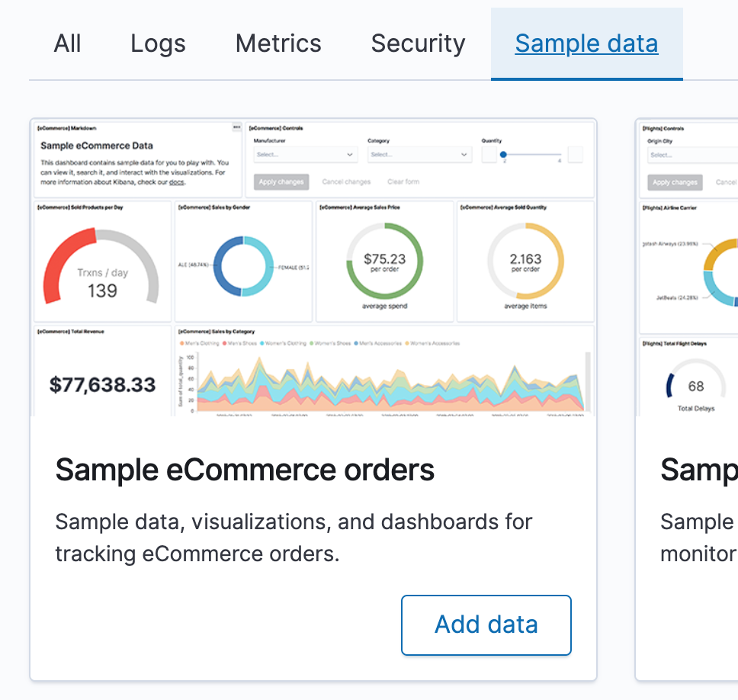Open the Markdown panel options menu icon
Image resolution: width=738 pixels, height=700 pixels.
(237, 127)
